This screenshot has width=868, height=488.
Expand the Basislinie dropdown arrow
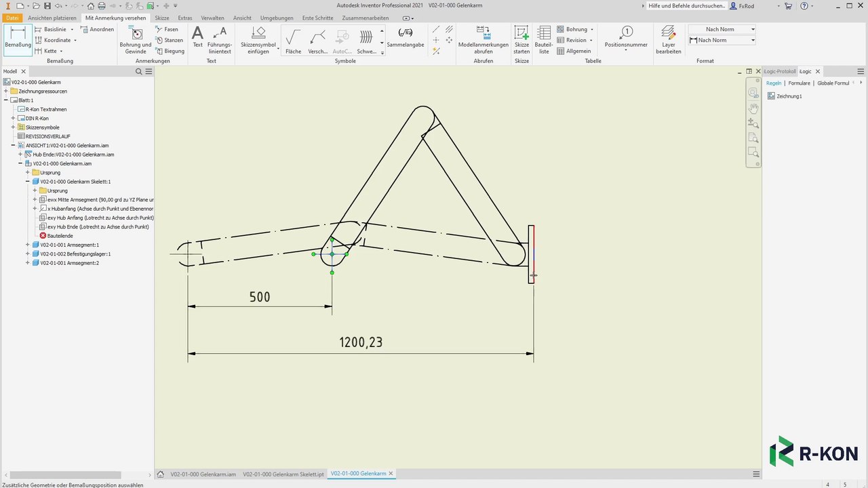(70, 30)
